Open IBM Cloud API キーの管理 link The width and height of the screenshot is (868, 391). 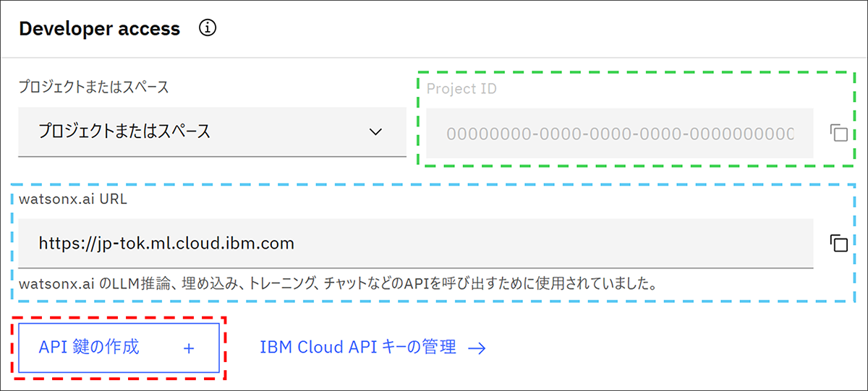pyautogui.click(x=373, y=348)
